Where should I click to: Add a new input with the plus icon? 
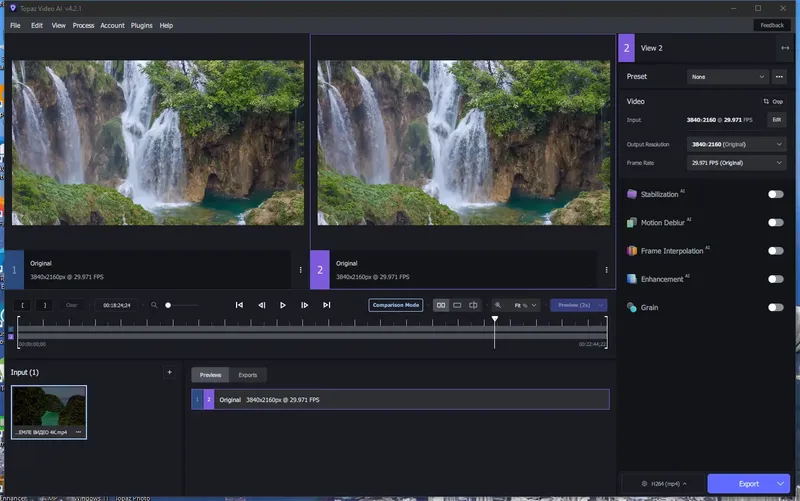[168, 373]
